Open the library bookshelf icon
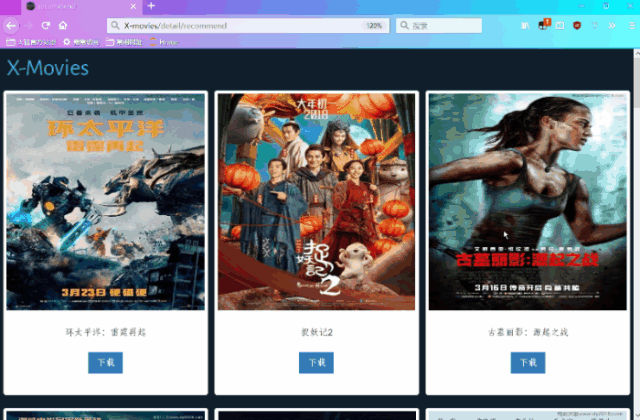 click(525, 26)
